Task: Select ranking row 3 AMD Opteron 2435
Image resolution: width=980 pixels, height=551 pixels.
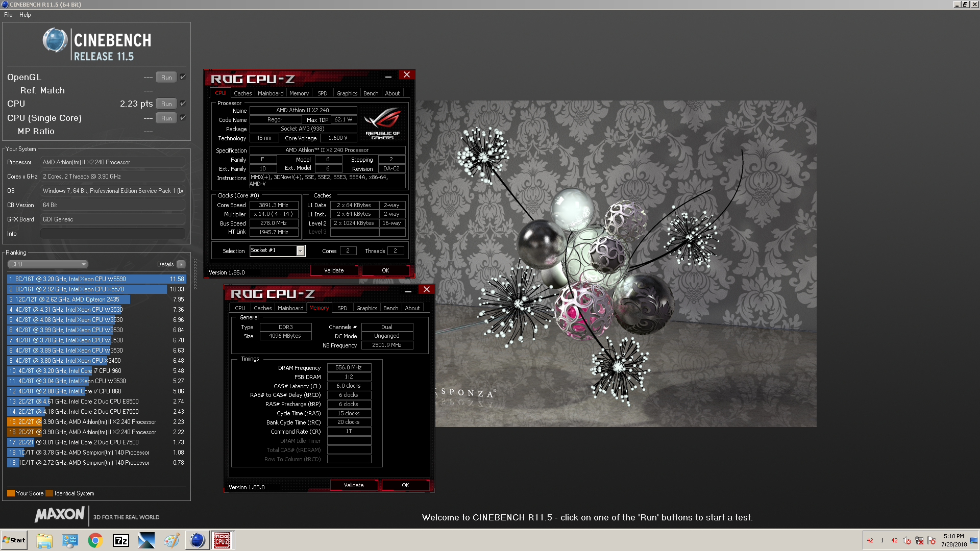Action: (x=96, y=299)
